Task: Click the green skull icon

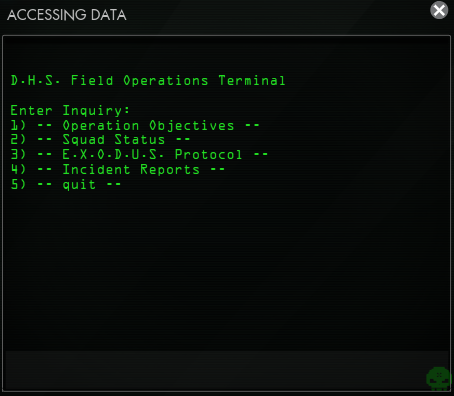Action: [439, 378]
